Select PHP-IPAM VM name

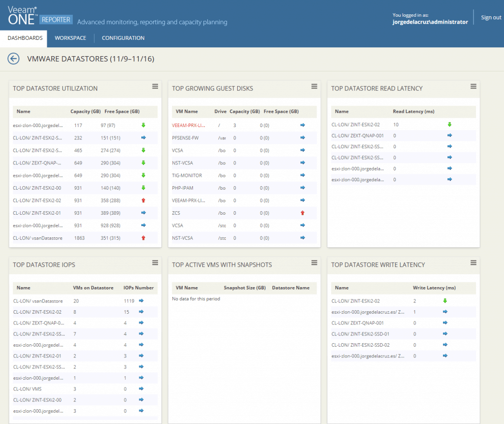pos(183,188)
